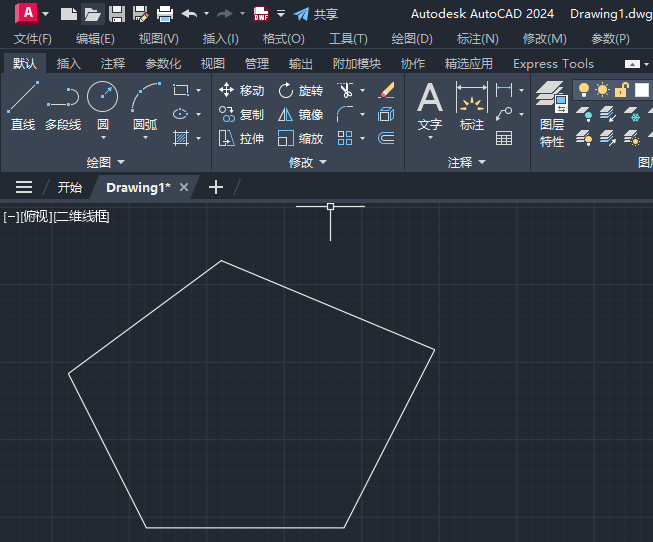
Task: Toggle the layer freeze sun icon
Action: tap(602, 90)
